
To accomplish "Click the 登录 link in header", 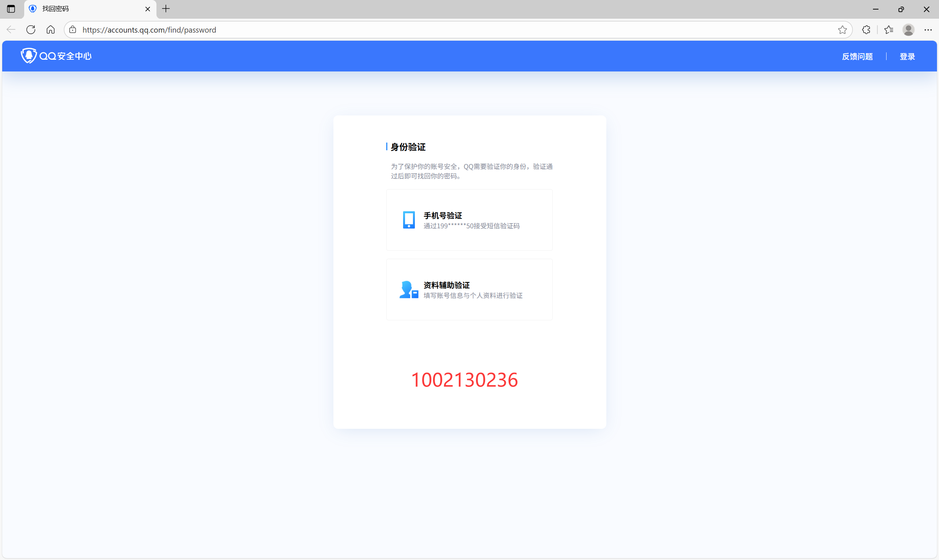I will point(907,56).
